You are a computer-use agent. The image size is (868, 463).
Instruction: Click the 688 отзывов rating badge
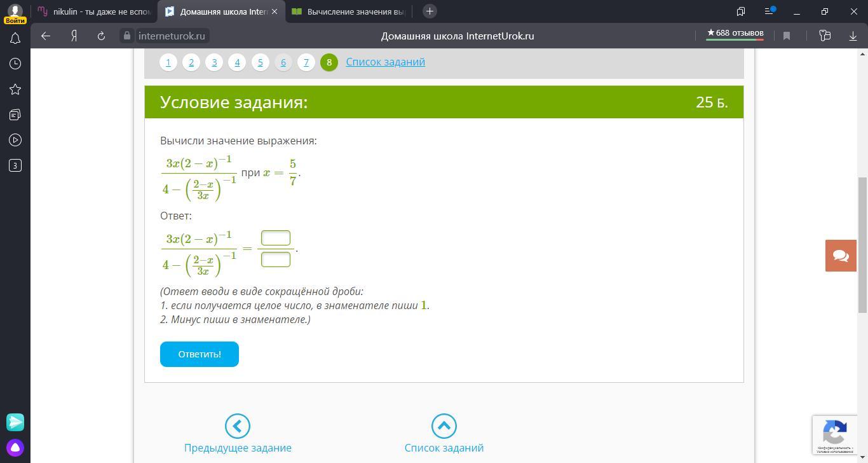735,33
